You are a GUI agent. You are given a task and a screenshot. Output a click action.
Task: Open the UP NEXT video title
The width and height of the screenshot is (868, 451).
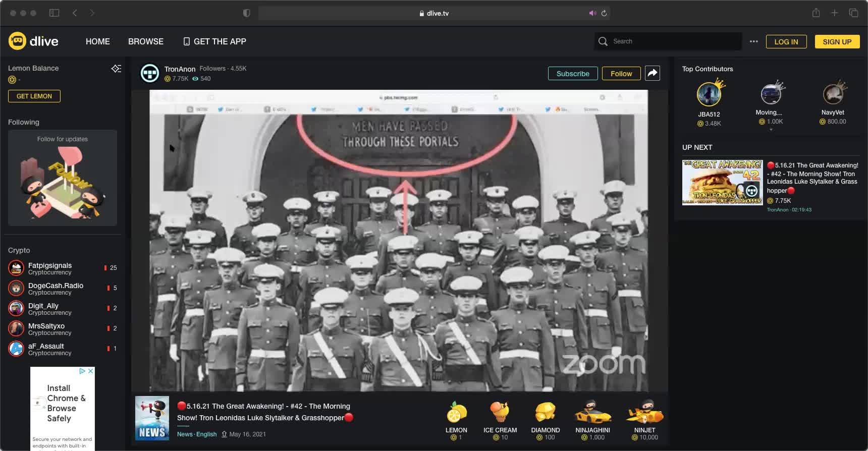[812, 178]
